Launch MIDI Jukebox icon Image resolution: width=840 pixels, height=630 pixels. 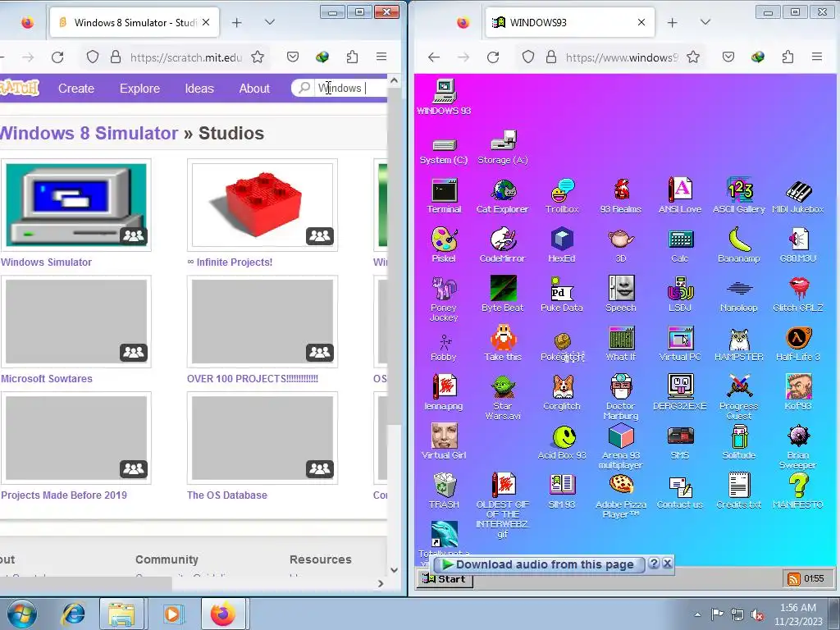click(797, 196)
